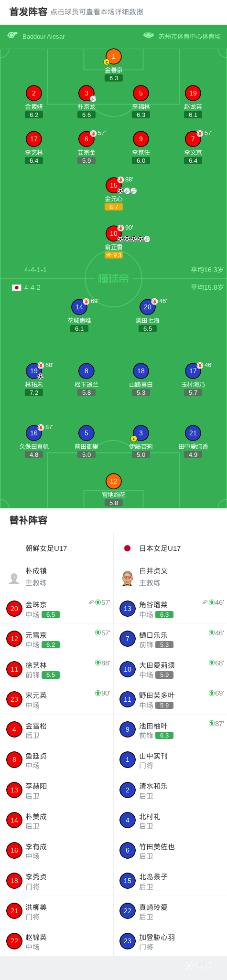Screen dimensions: 227x980
Task: Open substitute 角谷瑠菜 number 13 entry
Action: coord(170,609)
